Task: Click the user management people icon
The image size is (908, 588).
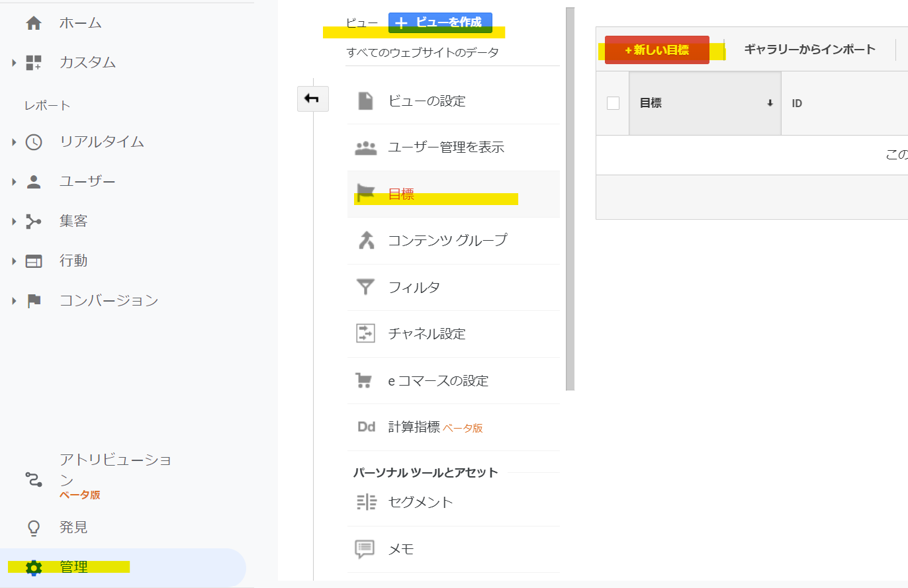Action: click(365, 147)
